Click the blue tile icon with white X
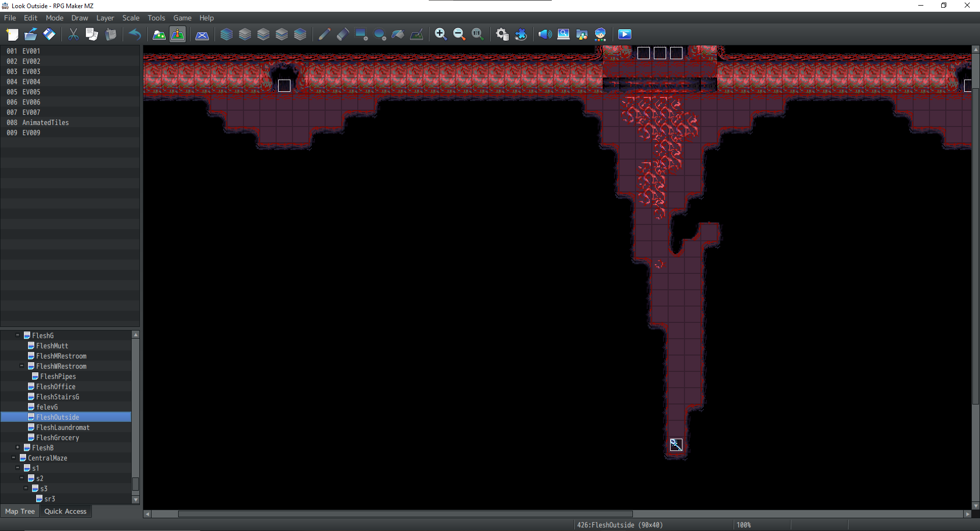The height and width of the screenshot is (531, 980). pyautogui.click(x=202, y=34)
